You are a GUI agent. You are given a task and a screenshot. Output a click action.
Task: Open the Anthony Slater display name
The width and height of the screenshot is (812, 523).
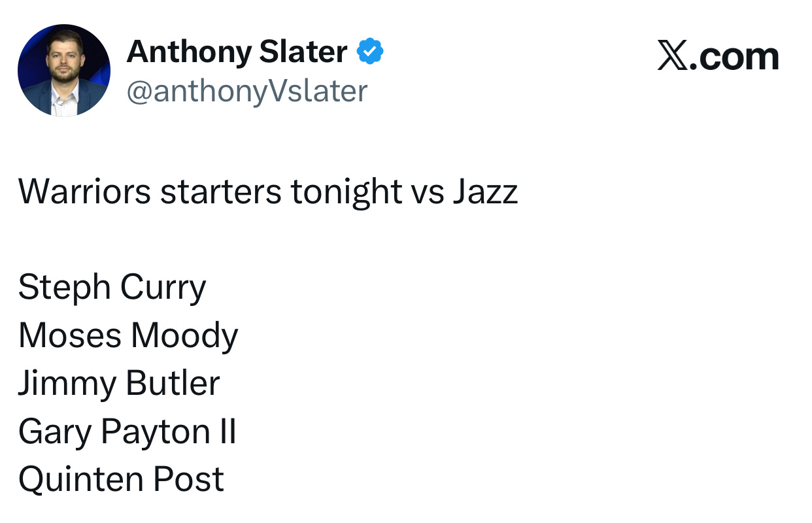(237, 52)
